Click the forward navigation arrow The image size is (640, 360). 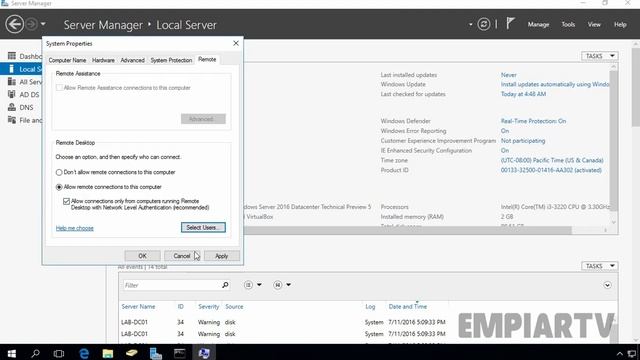31,24
